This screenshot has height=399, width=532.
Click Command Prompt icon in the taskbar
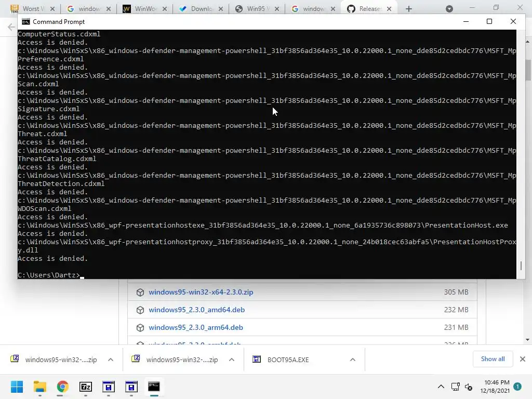click(x=154, y=387)
